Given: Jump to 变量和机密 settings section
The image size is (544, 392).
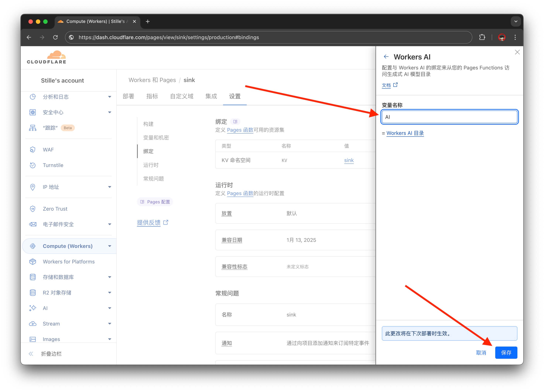Looking at the screenshot, I should (156, 138).
